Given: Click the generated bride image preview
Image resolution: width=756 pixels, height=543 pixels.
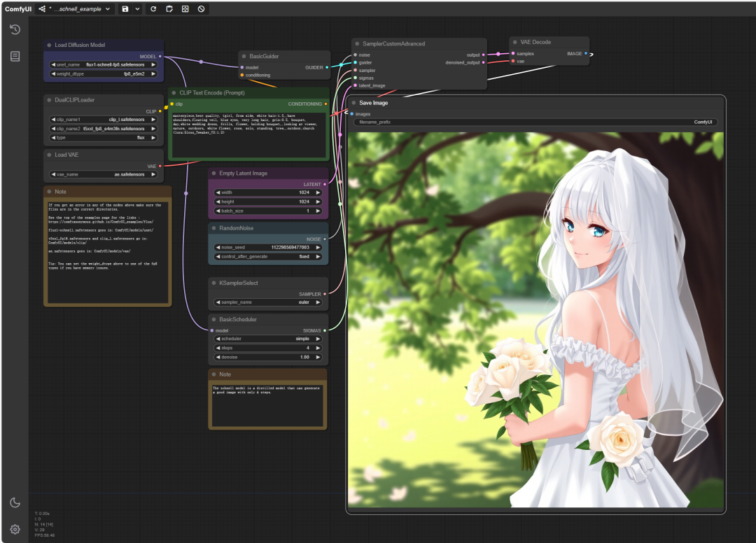Looking at the screenshot, I should [x=535, y=320].
